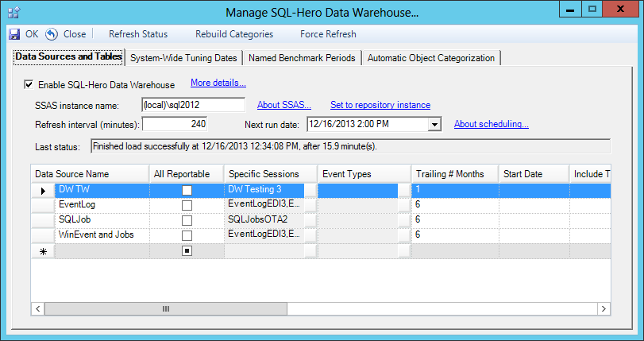Open Specific Sessions picker for DW TW

[x=310, y=190]
